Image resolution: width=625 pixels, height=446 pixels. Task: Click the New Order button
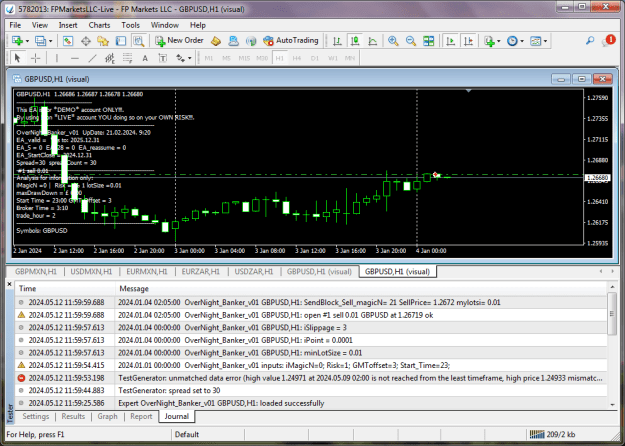(x=179, y=41)
